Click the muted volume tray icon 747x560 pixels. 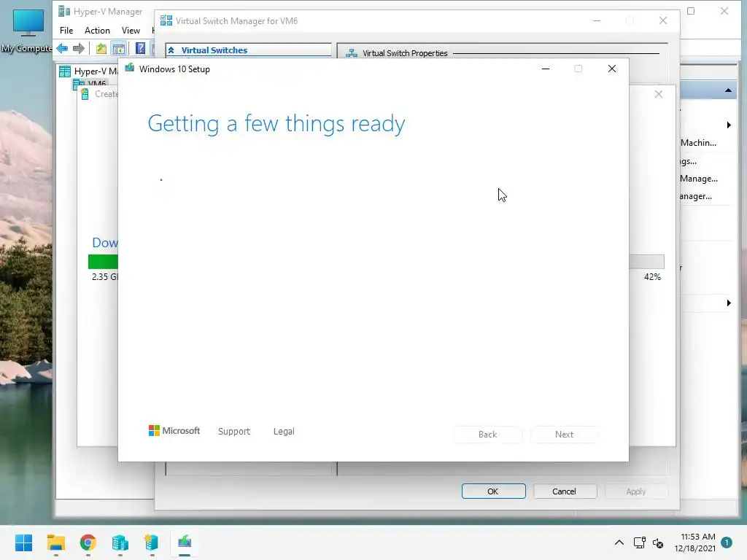click(x=658, y=542)
